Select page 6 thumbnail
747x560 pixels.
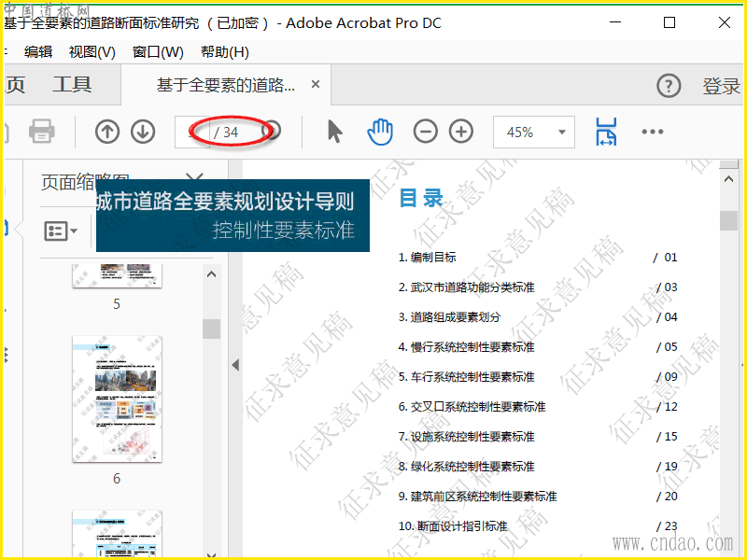[118, 399]
